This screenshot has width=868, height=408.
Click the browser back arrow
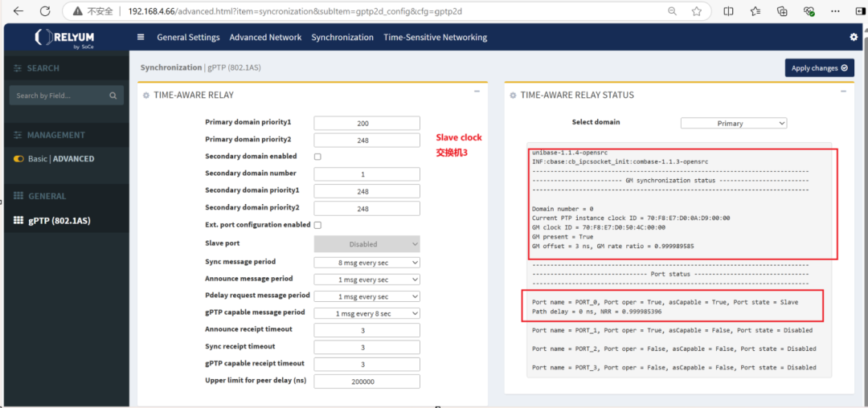point(18,11)
